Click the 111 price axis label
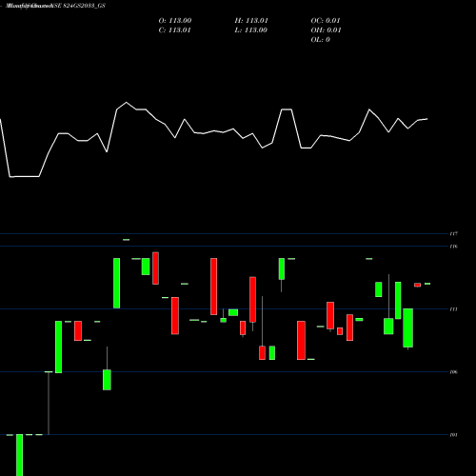Viewport: 476px width, 476px height. tap(454, 309)
